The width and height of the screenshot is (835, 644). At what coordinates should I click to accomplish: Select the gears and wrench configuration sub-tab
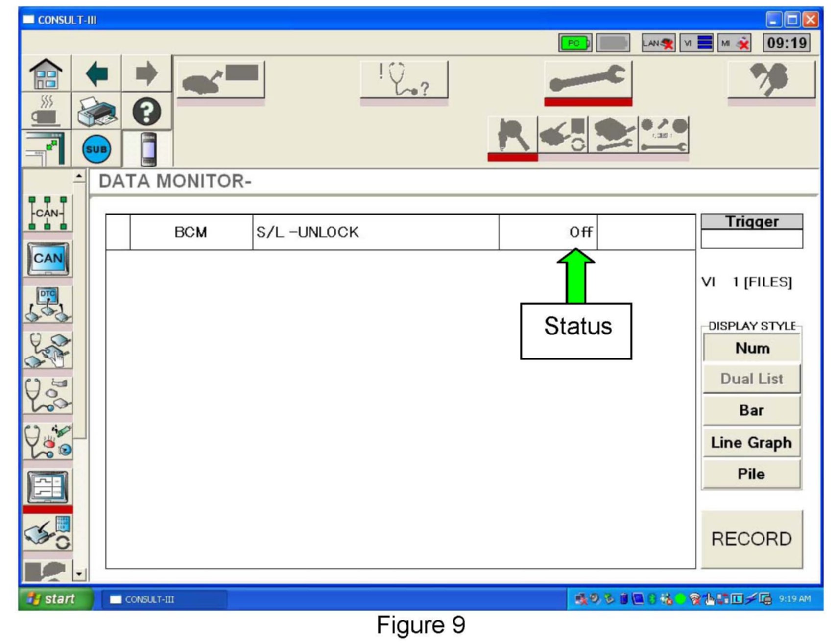coord(664,135)
